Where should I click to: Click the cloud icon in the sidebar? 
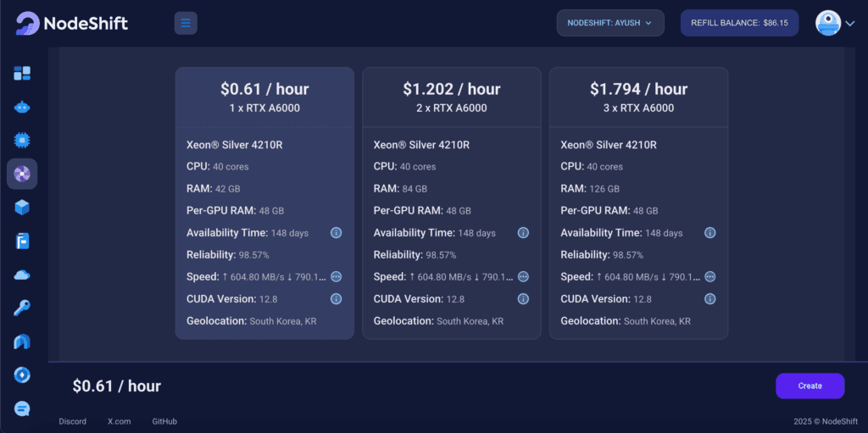[22, 275]
